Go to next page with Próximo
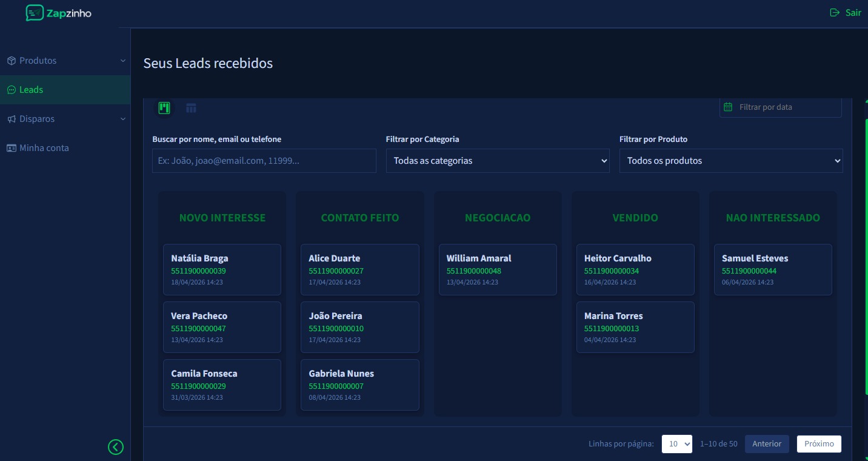Viewport: 868px width, 461px height. point(819,444)
